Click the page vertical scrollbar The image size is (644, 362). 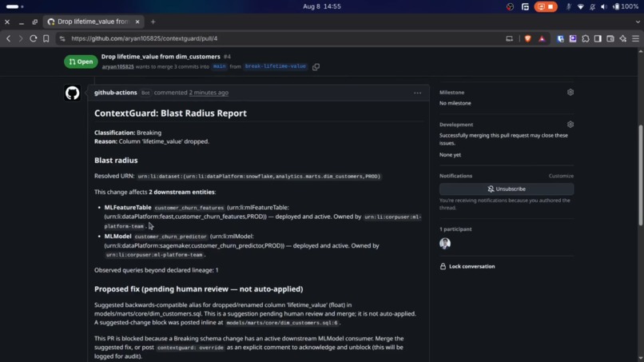pos(640,175)
